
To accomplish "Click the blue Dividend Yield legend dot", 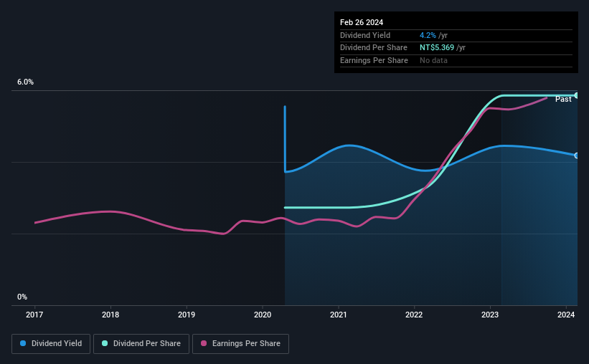I will [23, 344].
